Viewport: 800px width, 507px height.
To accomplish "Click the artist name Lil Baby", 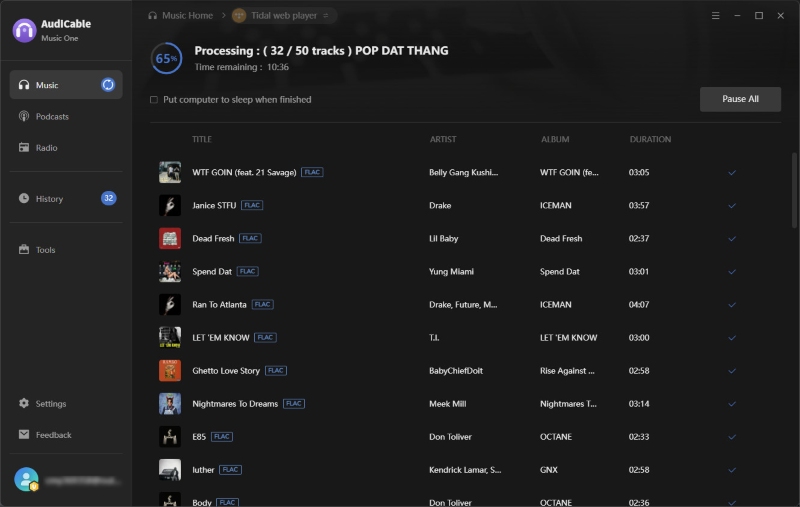I will pyautogui.click(x=443, y=238).
